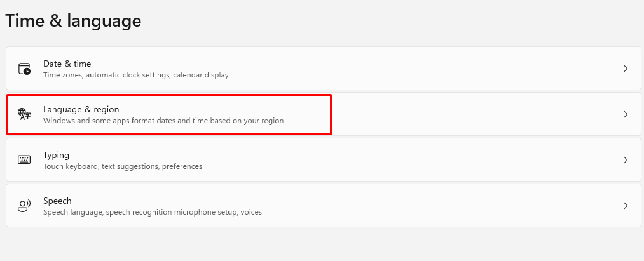
Task: Click the Typing keyboard icon
Action: pos(24,160)
